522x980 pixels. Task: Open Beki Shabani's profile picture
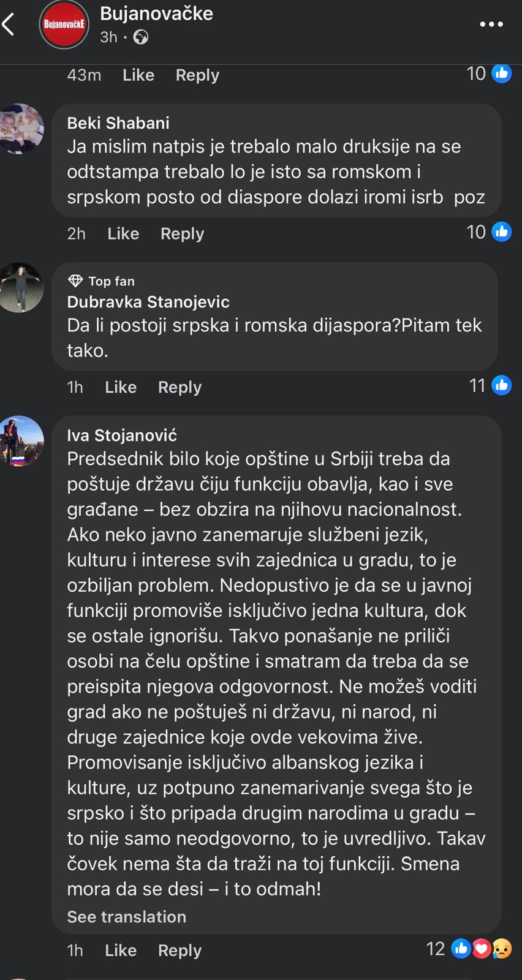(x=21, y=129)
